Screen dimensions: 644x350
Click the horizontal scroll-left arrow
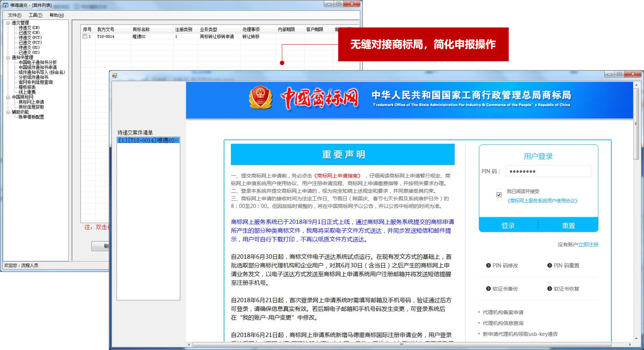189,345
